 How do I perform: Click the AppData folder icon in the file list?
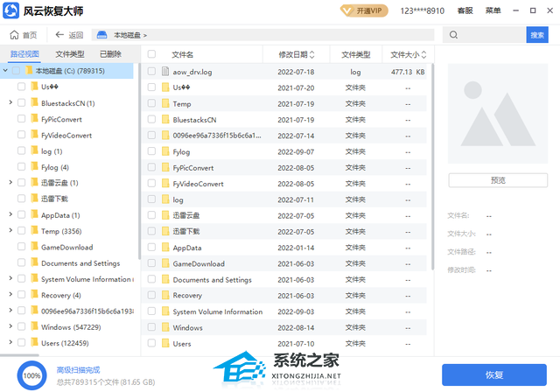click(165, 248)
